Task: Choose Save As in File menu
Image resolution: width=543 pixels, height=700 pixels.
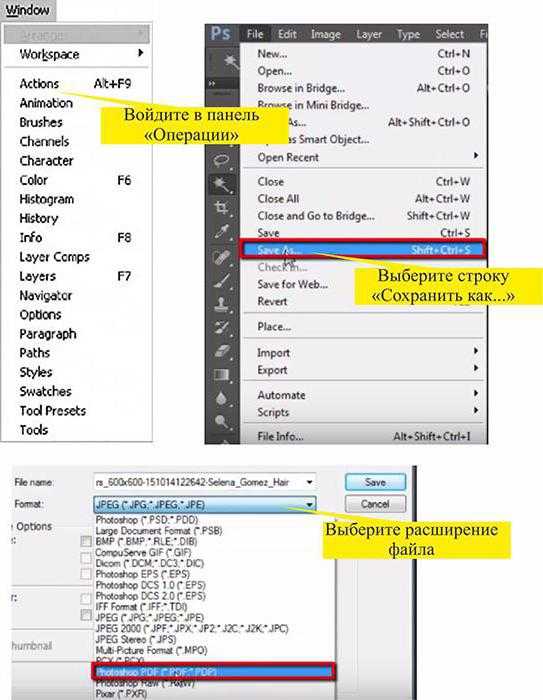Action: (x=363, y=250)
